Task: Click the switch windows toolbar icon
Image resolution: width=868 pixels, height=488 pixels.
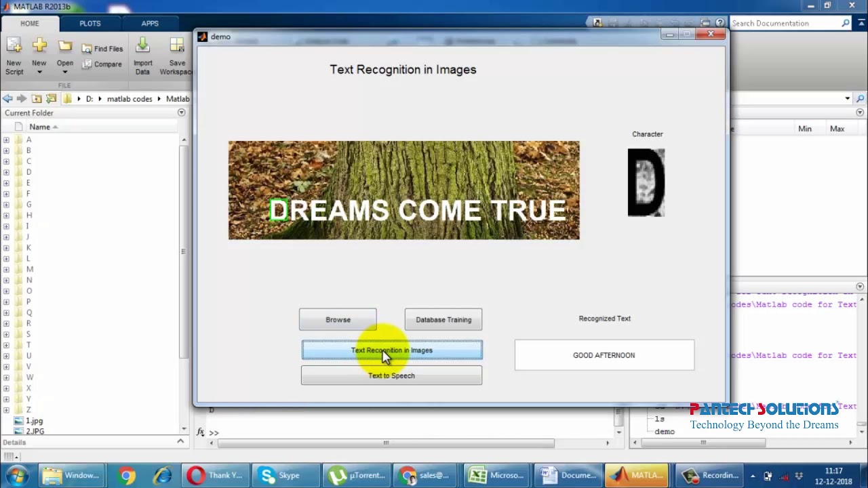Action: 705,23
